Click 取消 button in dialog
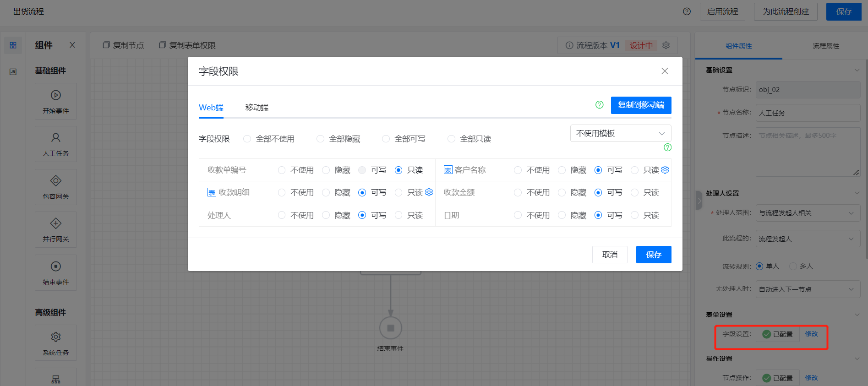 pos(609,255)
